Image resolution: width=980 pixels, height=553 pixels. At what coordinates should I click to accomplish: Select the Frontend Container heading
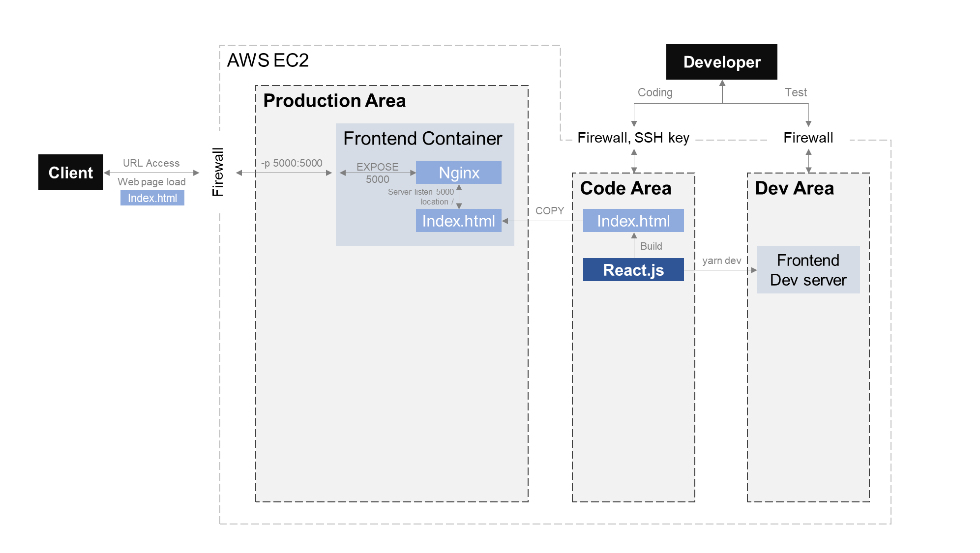(422, 139)
